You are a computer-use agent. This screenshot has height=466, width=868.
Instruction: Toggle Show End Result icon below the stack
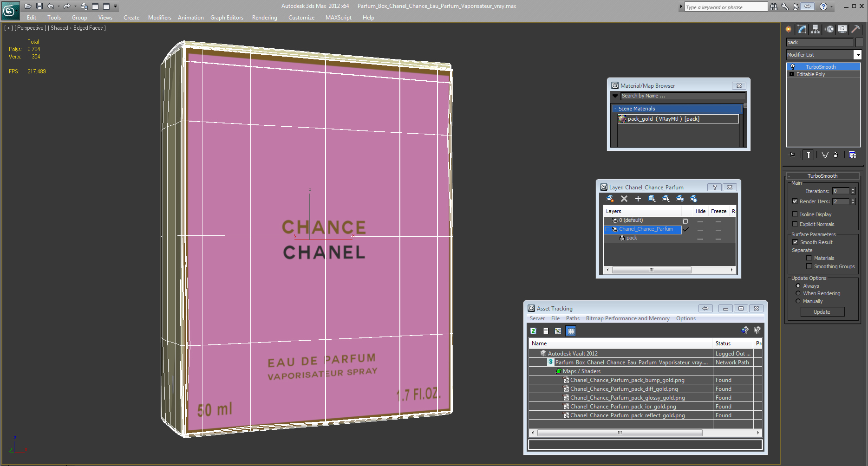tap(809, 155)
